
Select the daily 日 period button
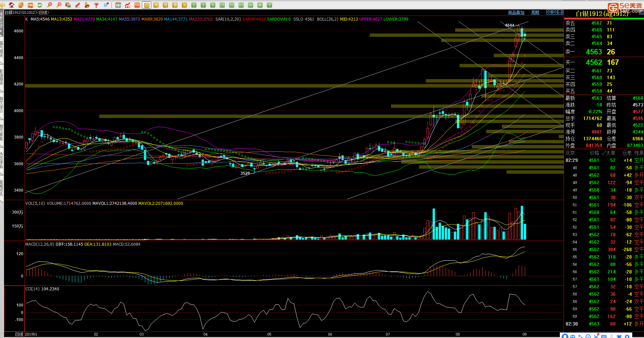147,5
